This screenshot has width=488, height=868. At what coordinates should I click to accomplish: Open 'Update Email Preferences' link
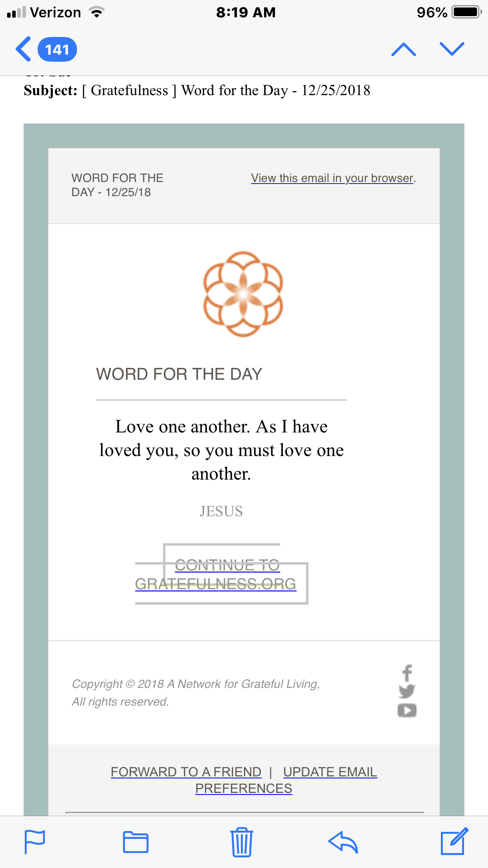pos(286,780)
